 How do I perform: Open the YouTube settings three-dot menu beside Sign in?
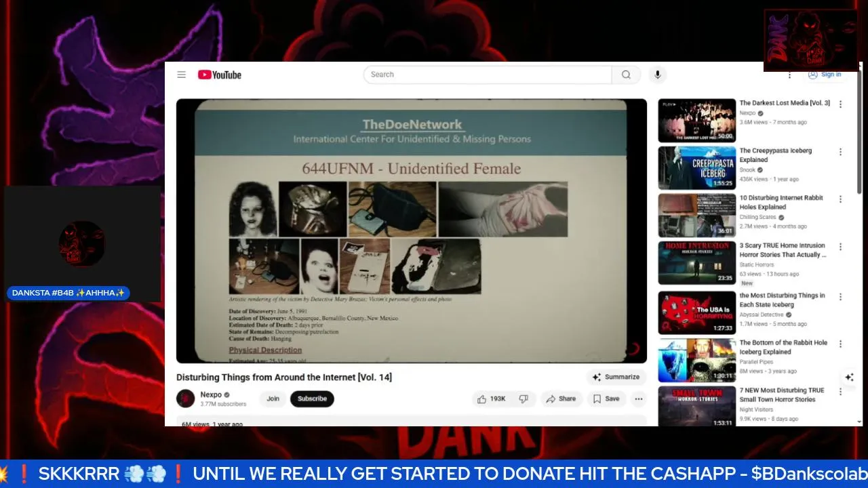click(x=789, y=75)
